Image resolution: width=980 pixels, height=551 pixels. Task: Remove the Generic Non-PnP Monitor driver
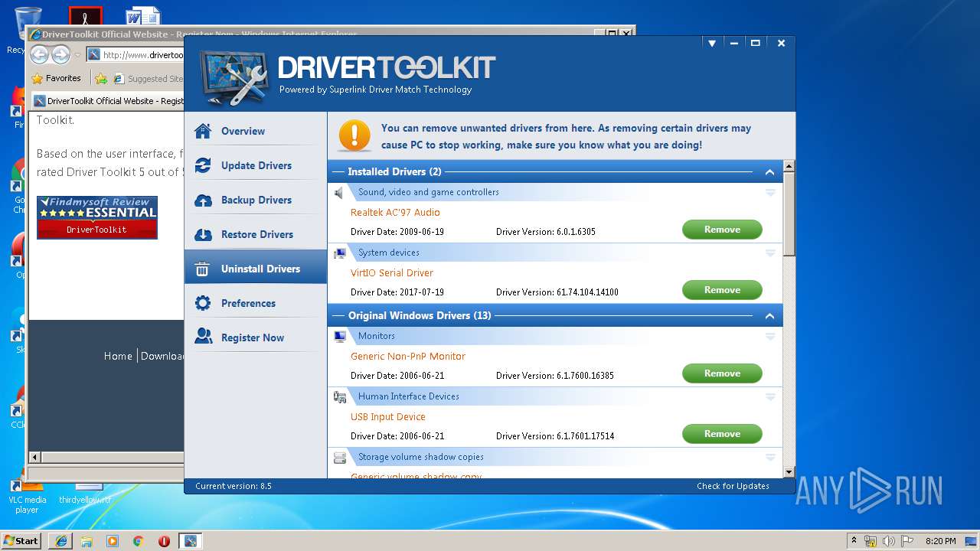(x=722, y=373)
